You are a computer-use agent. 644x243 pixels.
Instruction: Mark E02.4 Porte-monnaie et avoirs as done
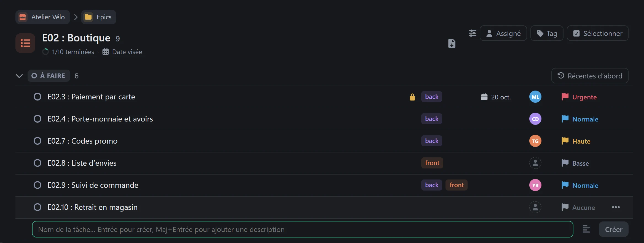coord(37,119)
